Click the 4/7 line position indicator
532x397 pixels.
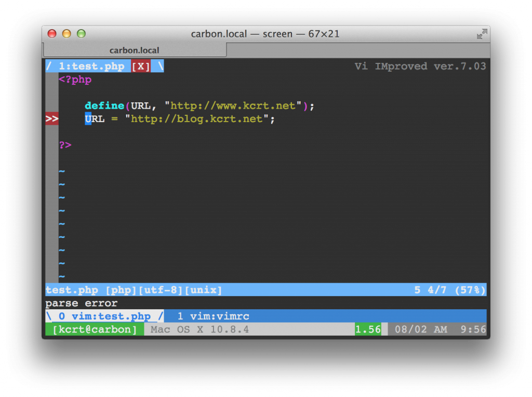pyautogui.click(x=437, y=290)
